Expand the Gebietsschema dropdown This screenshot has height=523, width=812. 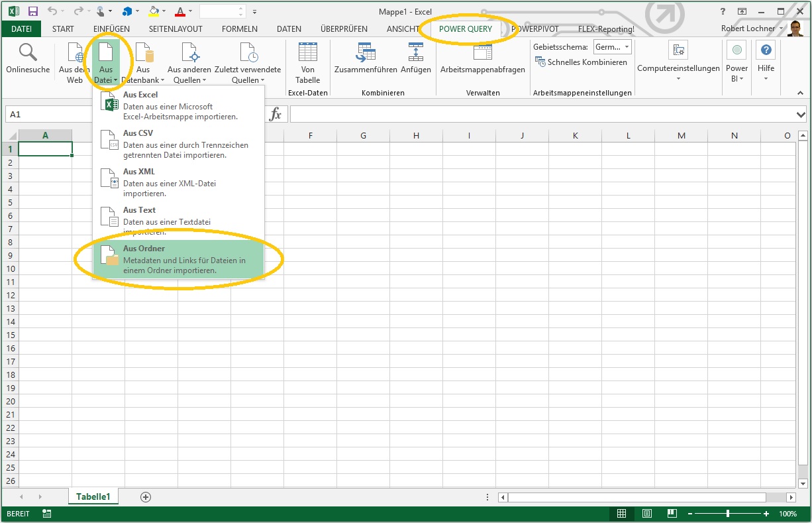[627, 47]
